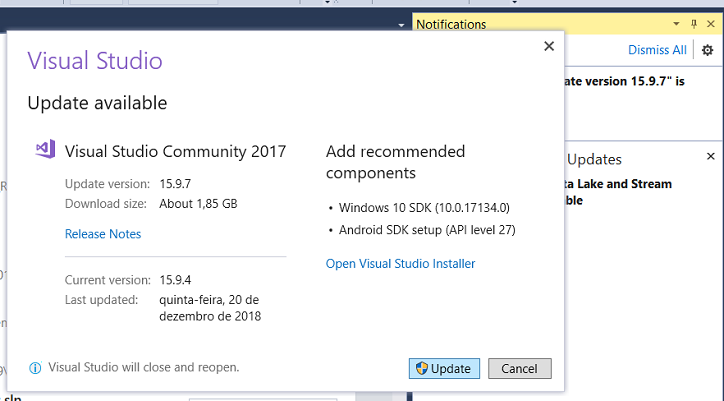This screenshot has height=401, width=724.
Task: Click the last updated date 'quinta-feira, 20 de' text
Action: point(209,300)
